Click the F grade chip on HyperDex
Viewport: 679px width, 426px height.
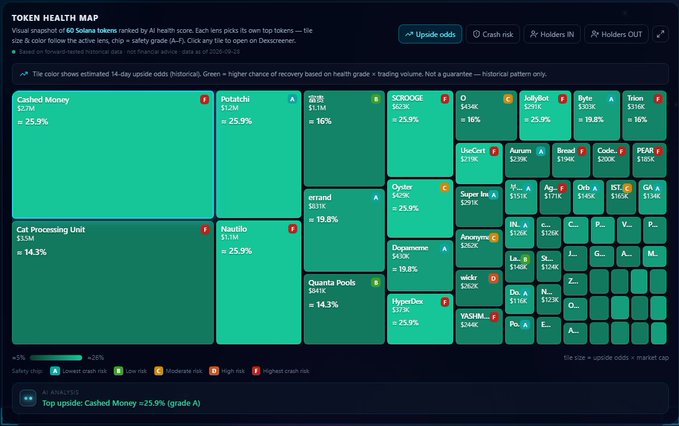[445, 302]
